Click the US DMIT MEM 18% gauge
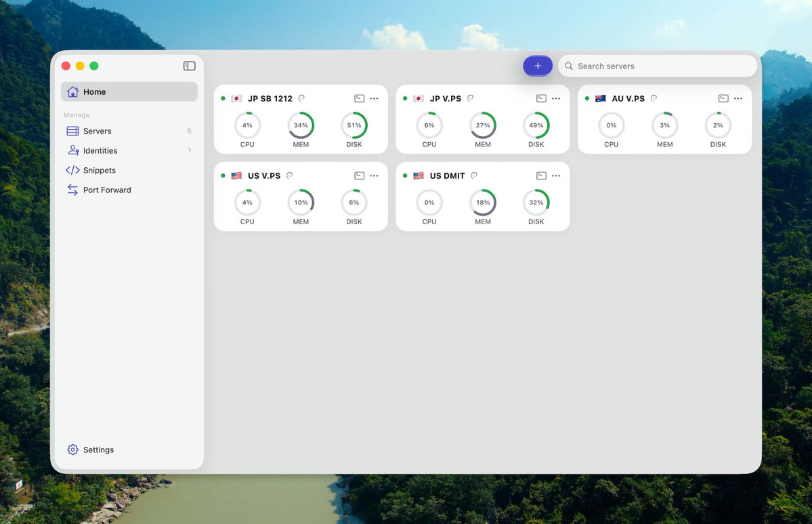This screenshot has width=812, height=524. (483, 202)
